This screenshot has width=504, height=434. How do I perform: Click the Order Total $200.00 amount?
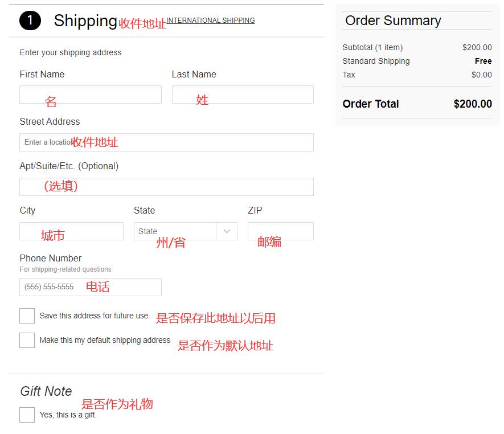(x=473, y=104)
